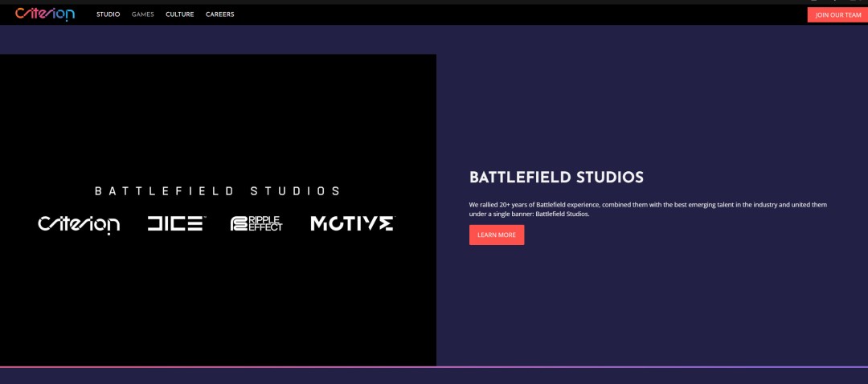The height and width of the screenshot is (384, 868).
Task: Click the Battlefield experience description paragraph
Action: 647,209
